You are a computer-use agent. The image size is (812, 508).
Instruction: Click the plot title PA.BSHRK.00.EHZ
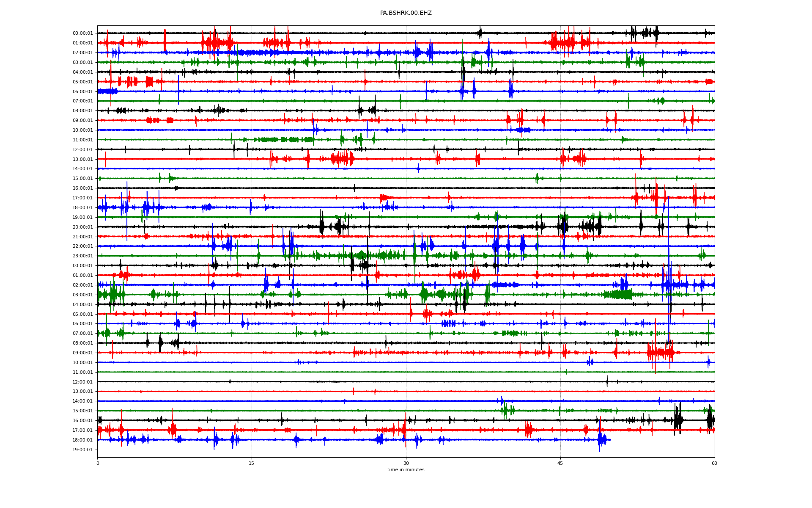tap(406, 13)
